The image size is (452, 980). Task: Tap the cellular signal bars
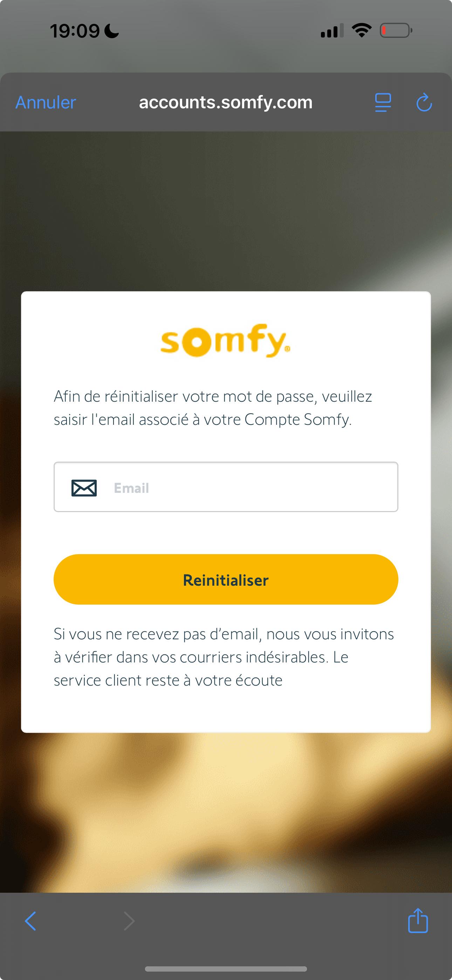332,30
